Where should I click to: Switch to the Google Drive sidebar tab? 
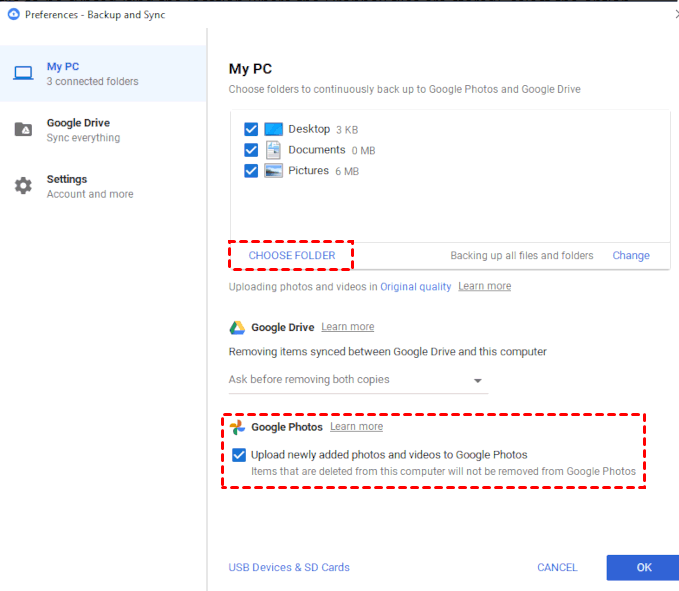[x=103, y=130]
